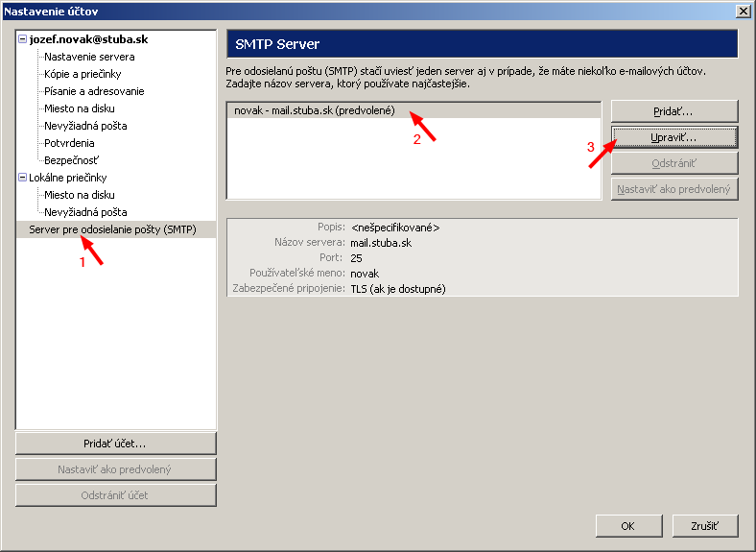Select Server pre odosielanie pošty (SMTP)

[x=111, y=229]
